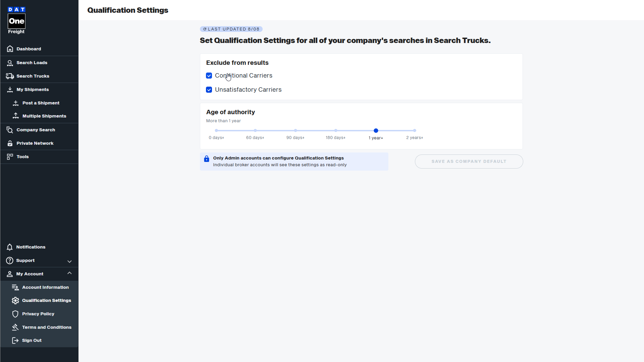Set age of authority slider to 2 years+
The height and width of the screenshot is (362, 644).
pos(415,131)
